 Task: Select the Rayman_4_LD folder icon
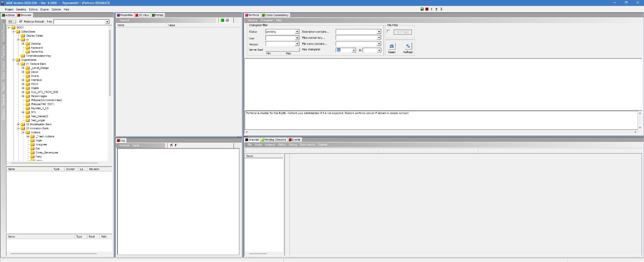[28, 108]
